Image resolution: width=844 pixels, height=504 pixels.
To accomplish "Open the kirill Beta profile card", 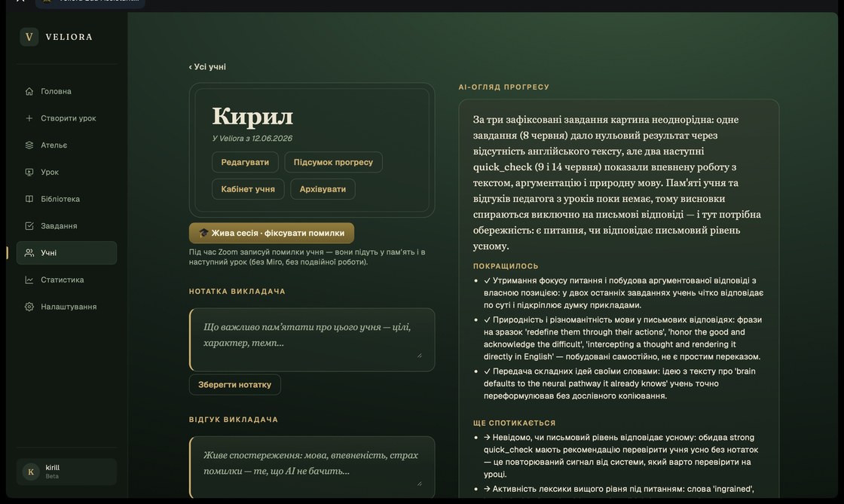I will coord(66,472).
